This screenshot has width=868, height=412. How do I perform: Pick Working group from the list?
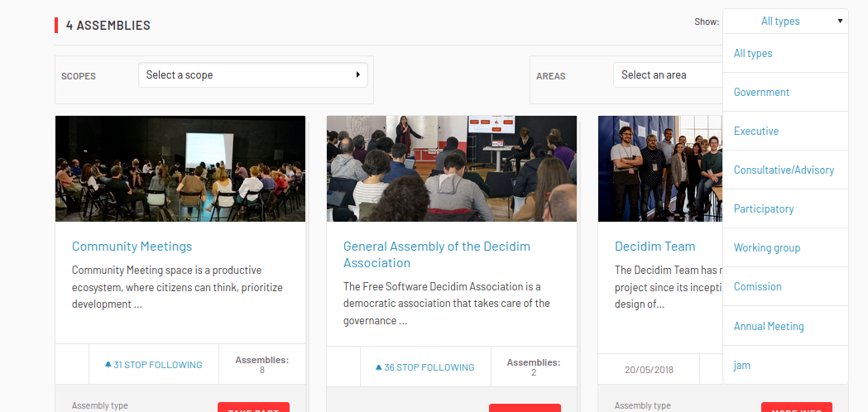[x=767, y=247]
